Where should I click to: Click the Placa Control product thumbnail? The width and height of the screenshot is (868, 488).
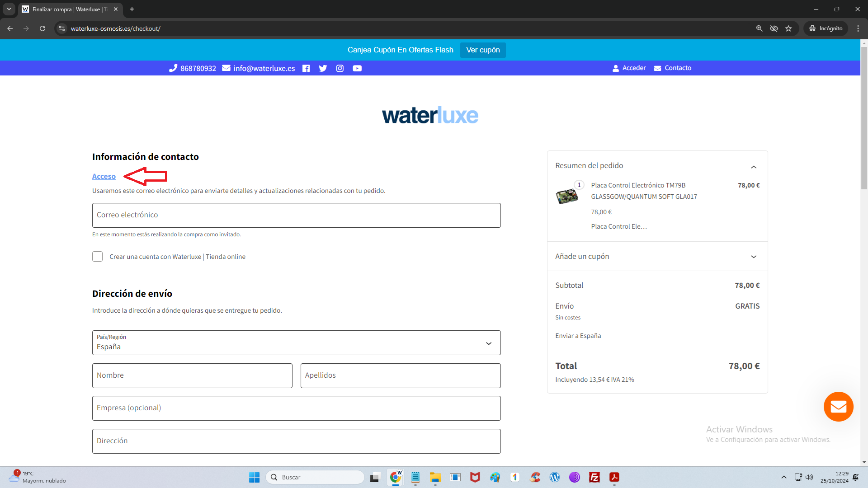pos(567,196)
